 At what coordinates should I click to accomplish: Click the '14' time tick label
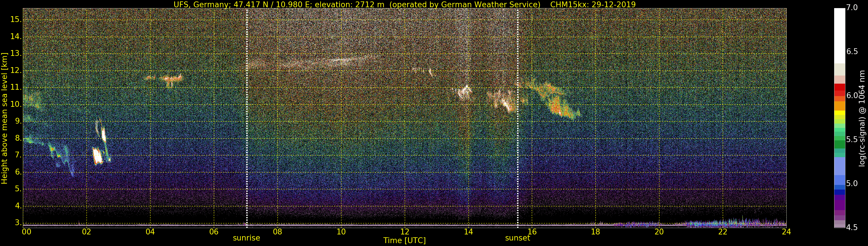click(x=468, y=232)
